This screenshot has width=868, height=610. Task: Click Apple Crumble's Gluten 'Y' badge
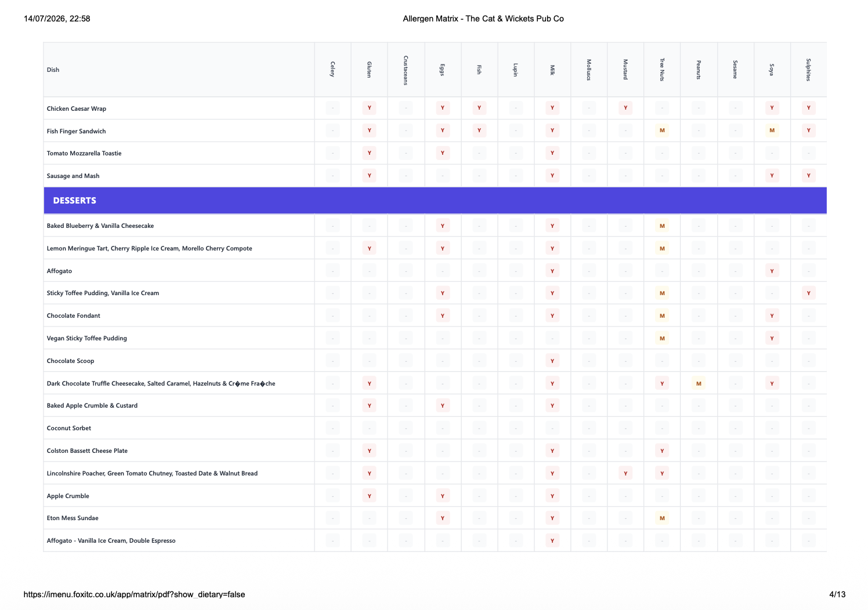(x=369, y=496)
